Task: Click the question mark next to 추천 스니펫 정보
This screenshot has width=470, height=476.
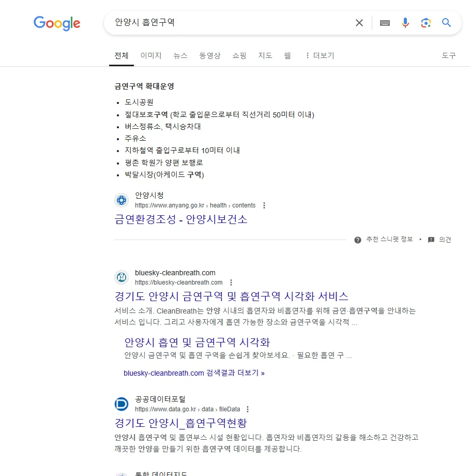Action: pyautogui.click(x=357, y=240)
